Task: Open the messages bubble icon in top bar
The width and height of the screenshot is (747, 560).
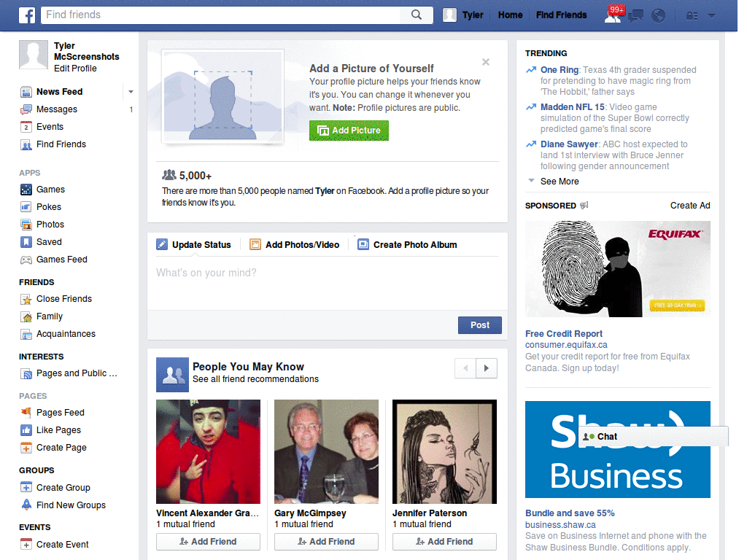Action: pos(635,16)
